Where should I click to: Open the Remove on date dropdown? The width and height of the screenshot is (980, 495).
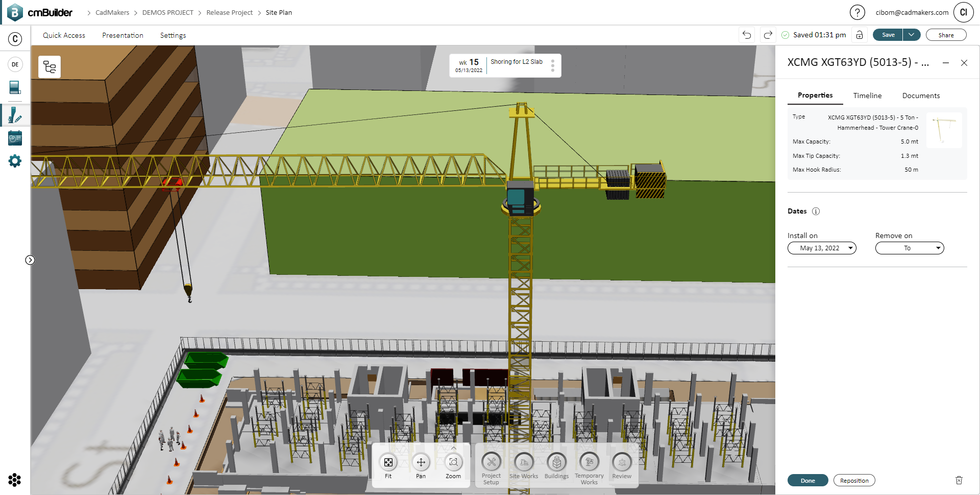point(910,248)
